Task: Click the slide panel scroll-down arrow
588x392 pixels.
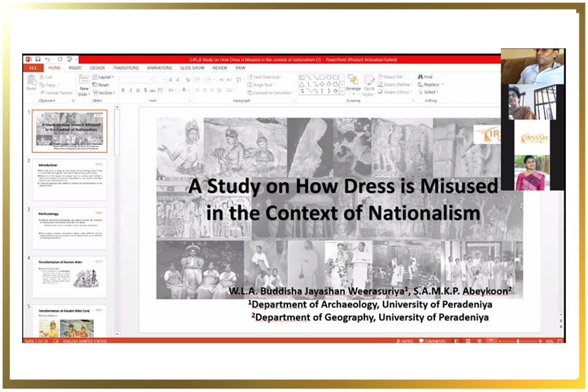Action: pyautogui.click(x=117, y=334)
